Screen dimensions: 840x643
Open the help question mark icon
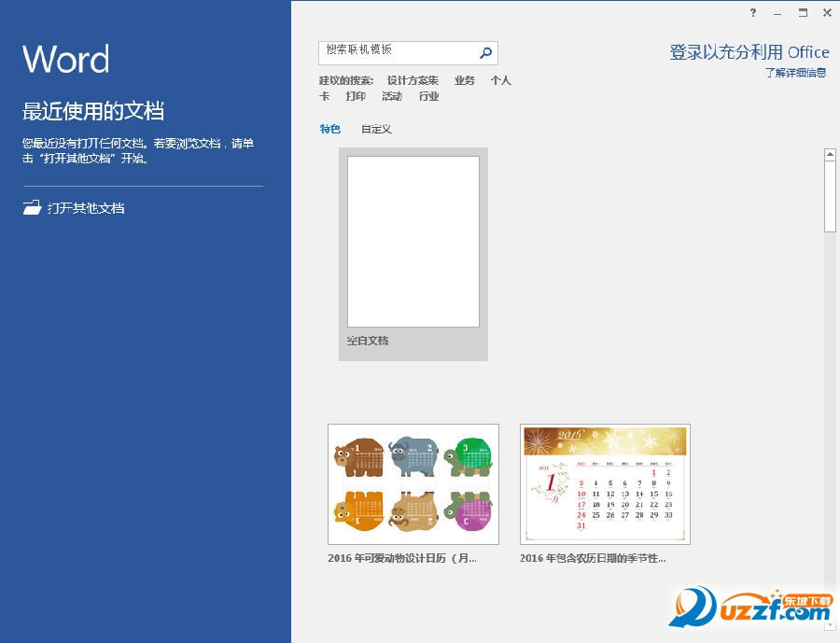coord(753,13)
